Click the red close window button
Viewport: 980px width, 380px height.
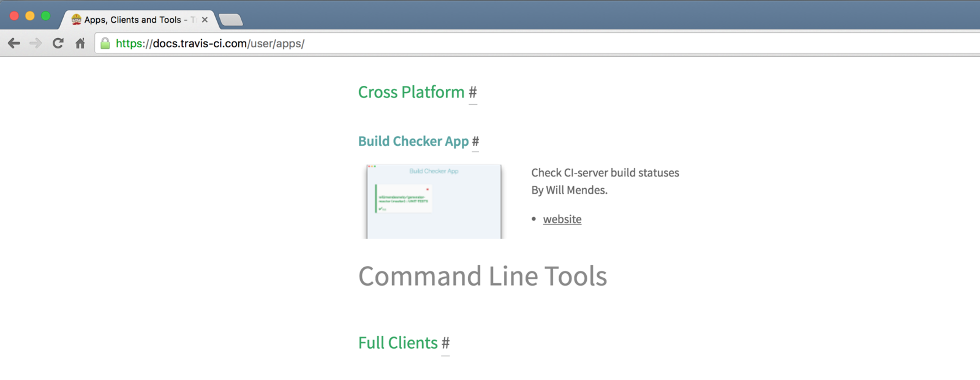(14, 16)
